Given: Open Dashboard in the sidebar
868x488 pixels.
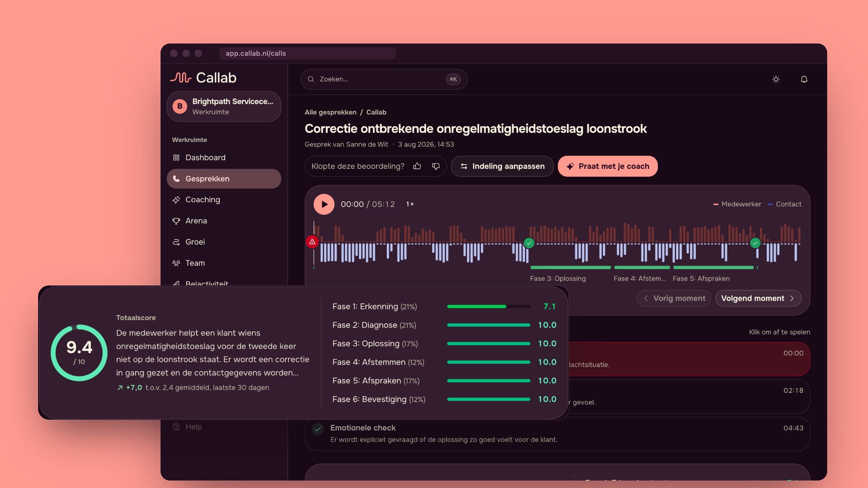Looking at the screenshot, I should [x=224, y=158].
